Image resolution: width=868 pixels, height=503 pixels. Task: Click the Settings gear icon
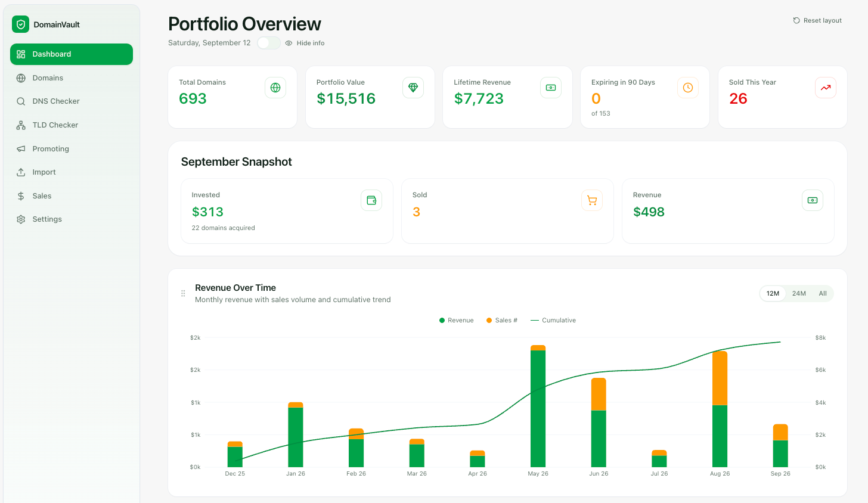(21, 219)
